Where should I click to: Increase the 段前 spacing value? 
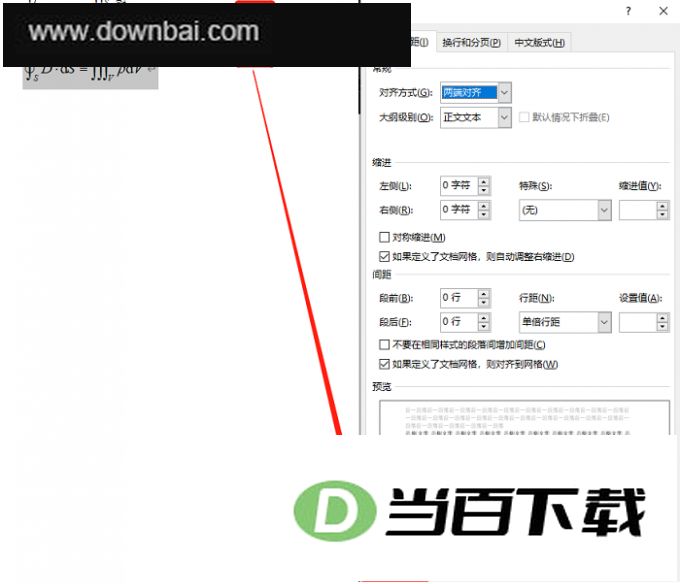click(484, 294)
